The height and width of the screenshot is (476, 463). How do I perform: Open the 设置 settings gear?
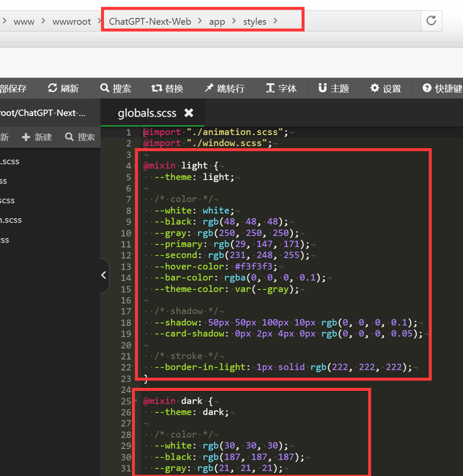point(386,88)
